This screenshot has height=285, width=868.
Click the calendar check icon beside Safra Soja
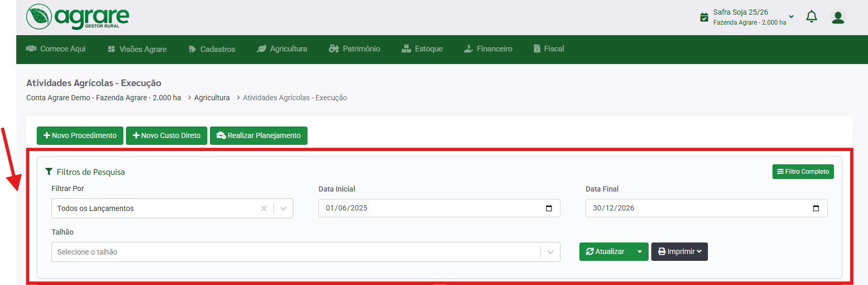tap(704, 17)
